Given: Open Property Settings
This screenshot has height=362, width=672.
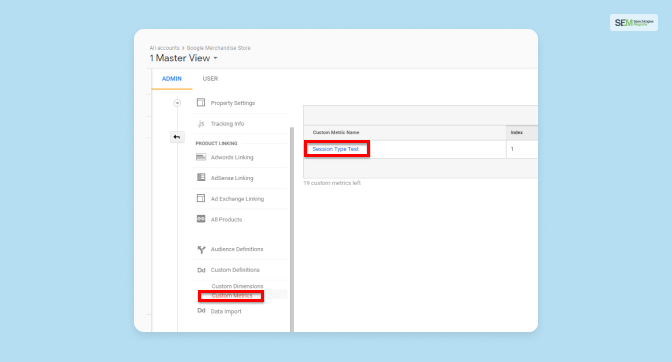Looking at the screenshot, I should click(233, 103).
